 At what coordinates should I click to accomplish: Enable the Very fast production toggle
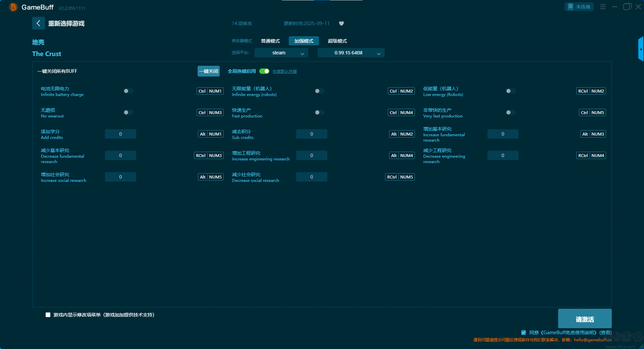[511, 112]
